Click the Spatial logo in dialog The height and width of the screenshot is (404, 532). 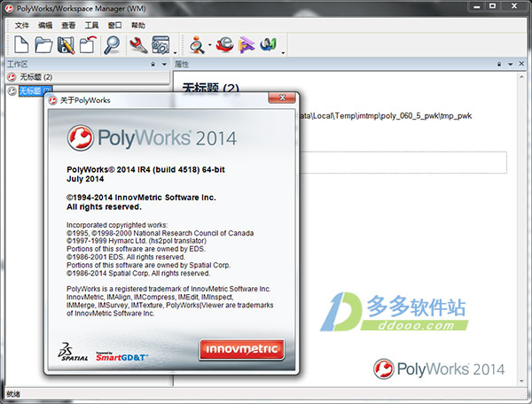point(73,352)
